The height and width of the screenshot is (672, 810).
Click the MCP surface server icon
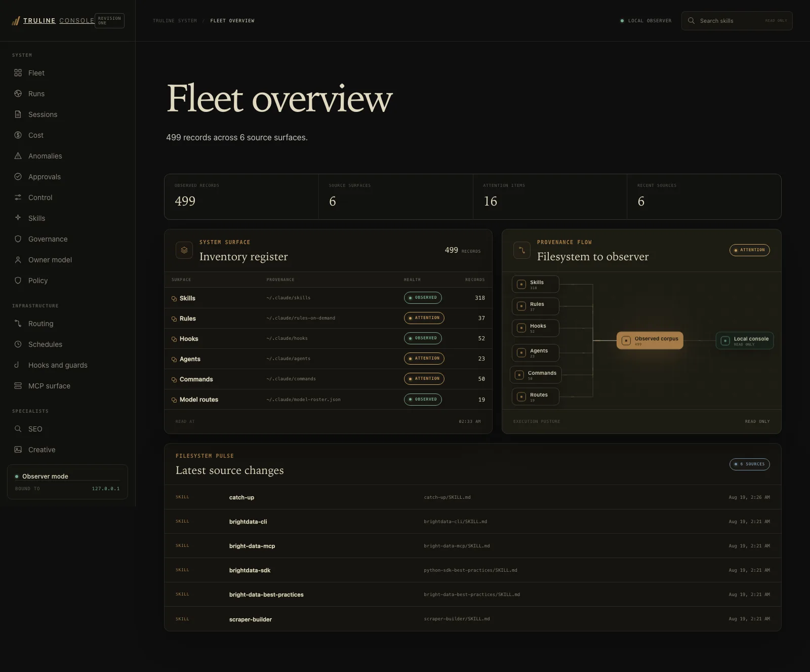click(x=18, y=386)
